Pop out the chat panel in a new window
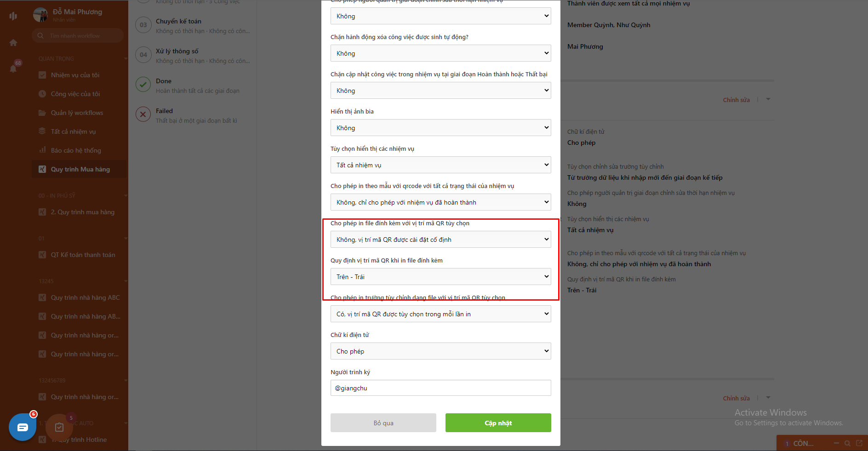This screenshot has width=868, height=451. (x=859, y=443)
